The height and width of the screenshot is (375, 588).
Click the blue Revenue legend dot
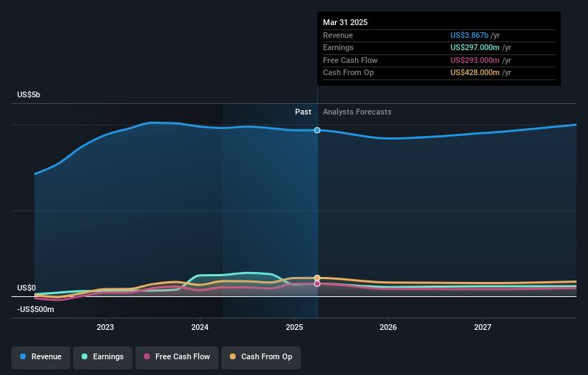click(x=23, y=356)
